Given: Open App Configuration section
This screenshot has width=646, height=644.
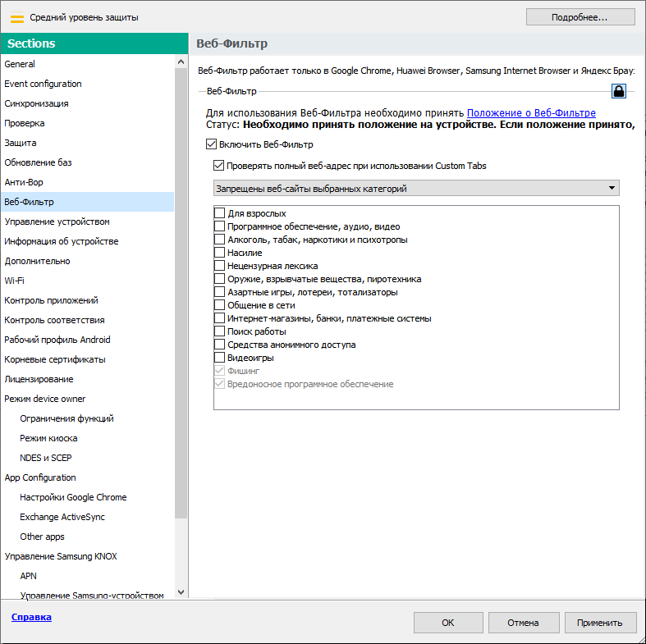Looking at the screenshot, I should pos(40,477).
